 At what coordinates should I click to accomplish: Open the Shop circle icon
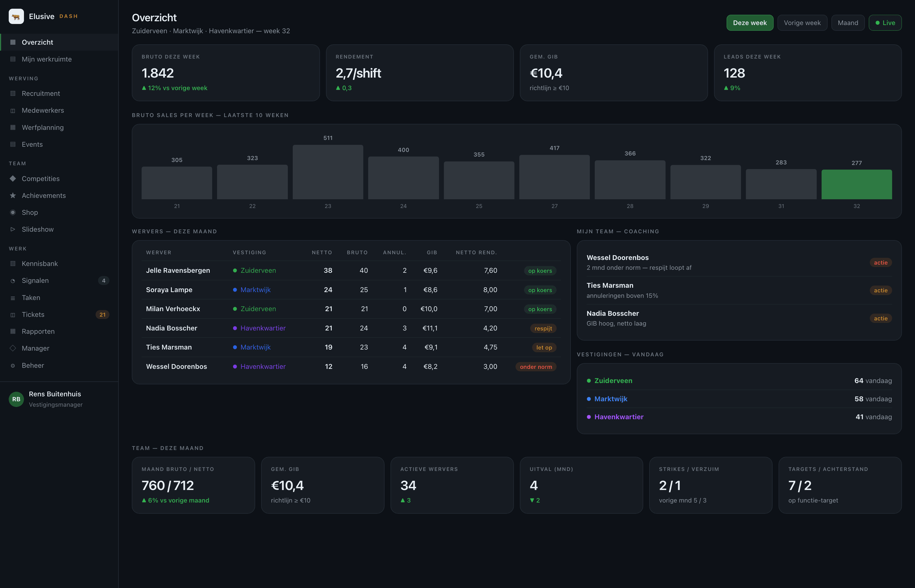pyautogui.click(x=13, y=212)
